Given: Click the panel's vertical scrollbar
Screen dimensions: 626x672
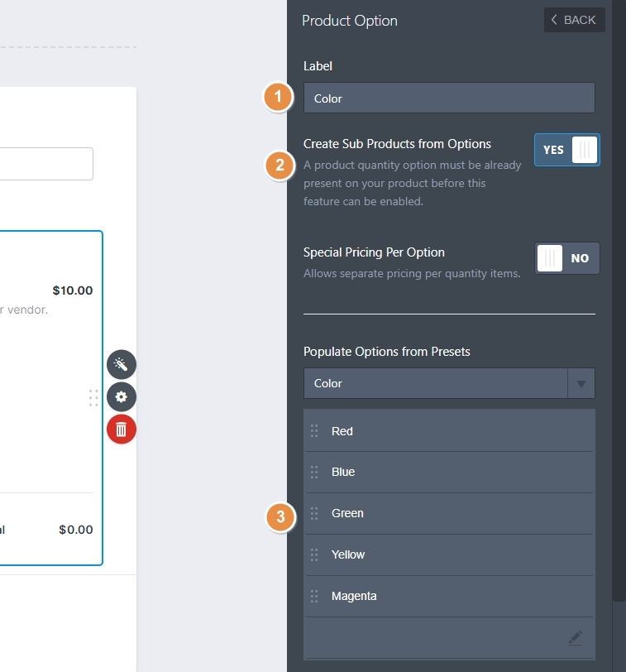Looking at the screenshot, I should click(x=617, y=331).
